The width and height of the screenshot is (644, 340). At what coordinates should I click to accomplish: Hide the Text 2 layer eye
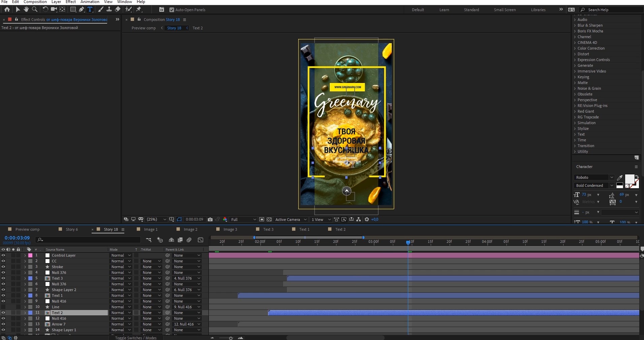pos(3,313)
